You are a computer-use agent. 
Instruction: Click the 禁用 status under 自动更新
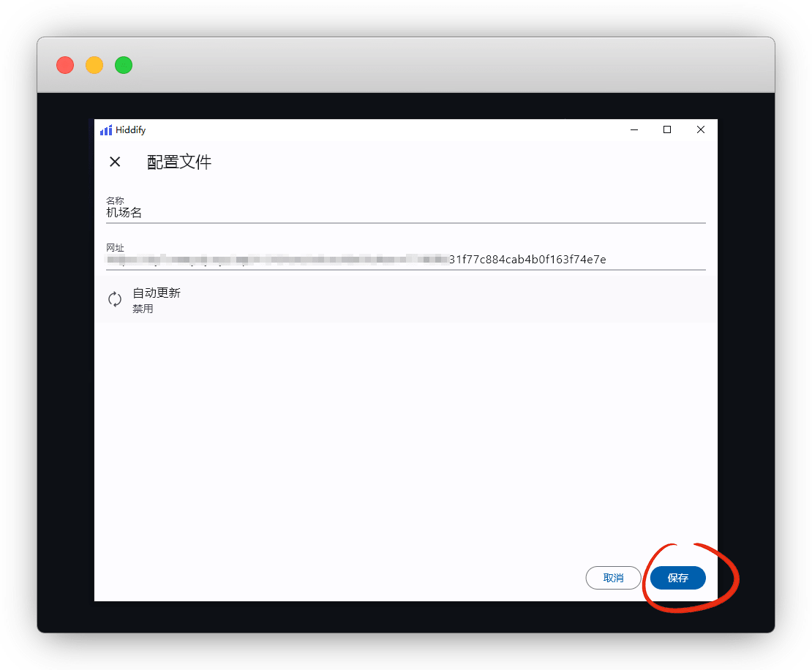coord(143,309)
